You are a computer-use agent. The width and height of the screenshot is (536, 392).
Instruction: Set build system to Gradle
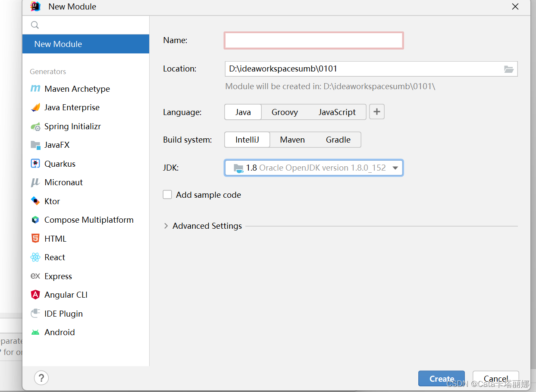point(338,140)
